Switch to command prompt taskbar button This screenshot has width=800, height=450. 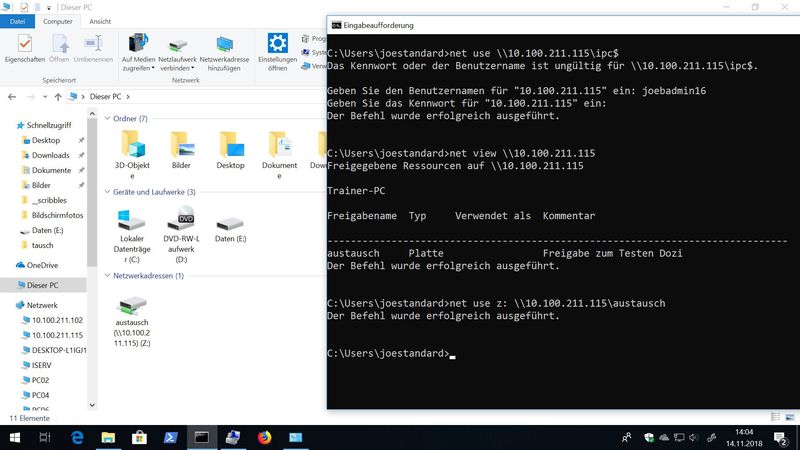click(202, 438)
